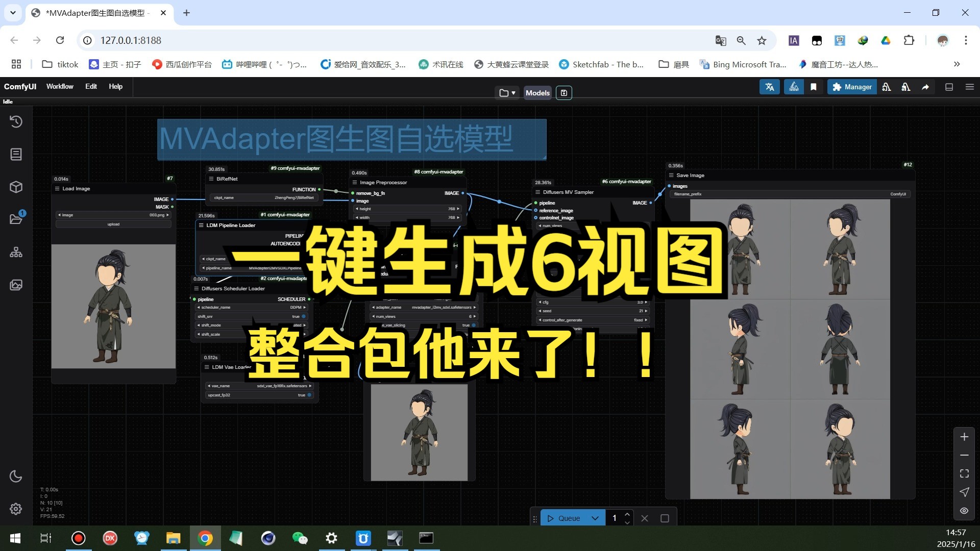Expand the folder dropdown next to Models
The height and width of the screenshot is (551, 980).
click(507, 93)
